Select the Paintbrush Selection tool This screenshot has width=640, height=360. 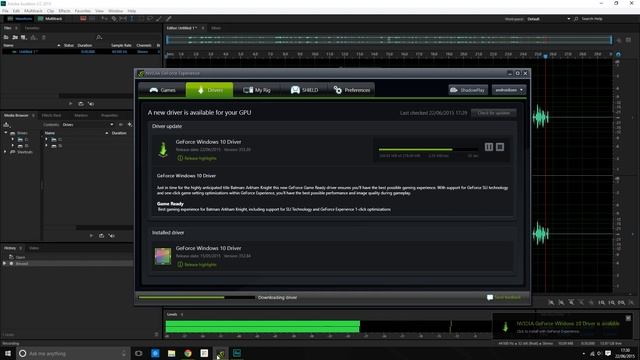tap(159, 19)
